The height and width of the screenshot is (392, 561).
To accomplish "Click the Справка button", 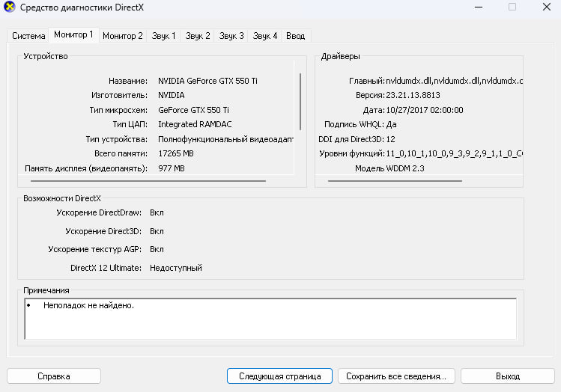I will (54, 376).
